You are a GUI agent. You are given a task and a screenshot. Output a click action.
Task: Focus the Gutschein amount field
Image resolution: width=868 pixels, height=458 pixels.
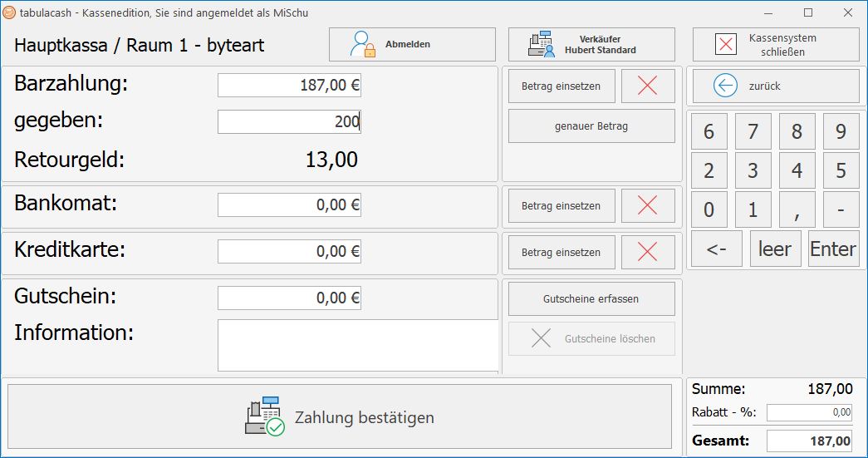tap(289, 298)
